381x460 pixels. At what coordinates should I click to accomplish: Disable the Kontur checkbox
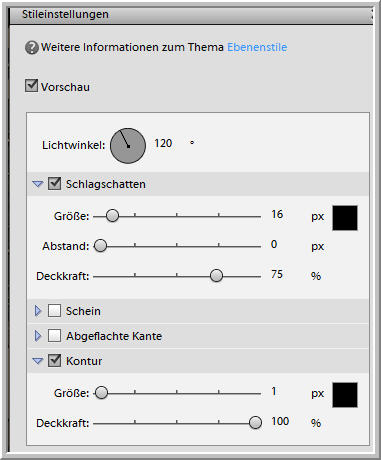click(54, 361)
